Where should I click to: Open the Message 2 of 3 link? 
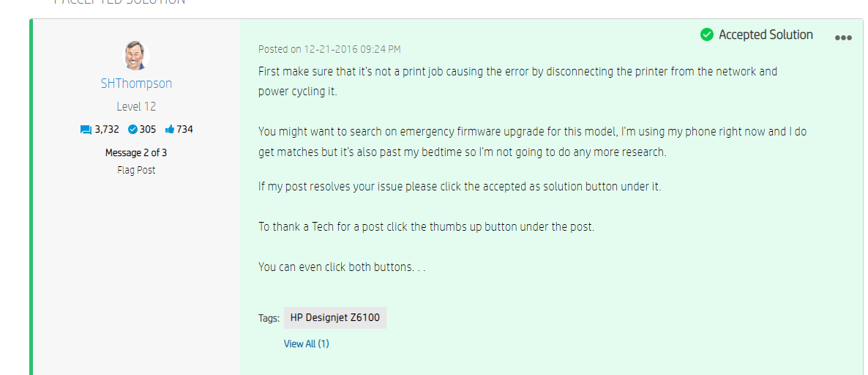136,153
